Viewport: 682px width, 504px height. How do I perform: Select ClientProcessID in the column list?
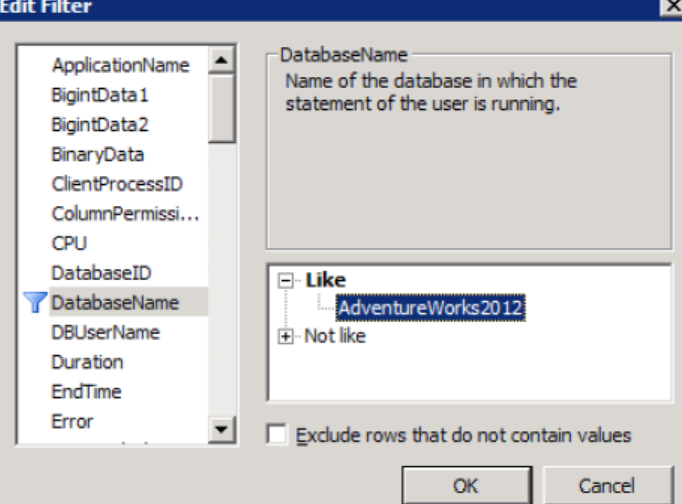(x=117, y=184)
